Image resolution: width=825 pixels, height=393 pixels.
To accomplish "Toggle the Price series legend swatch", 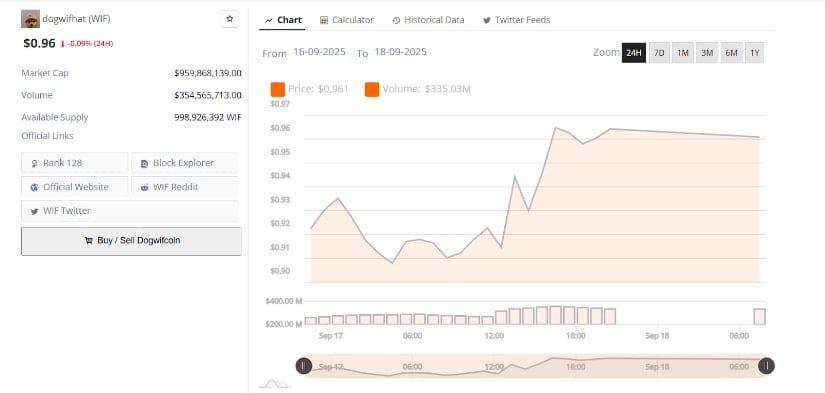I will coord(278,89).
